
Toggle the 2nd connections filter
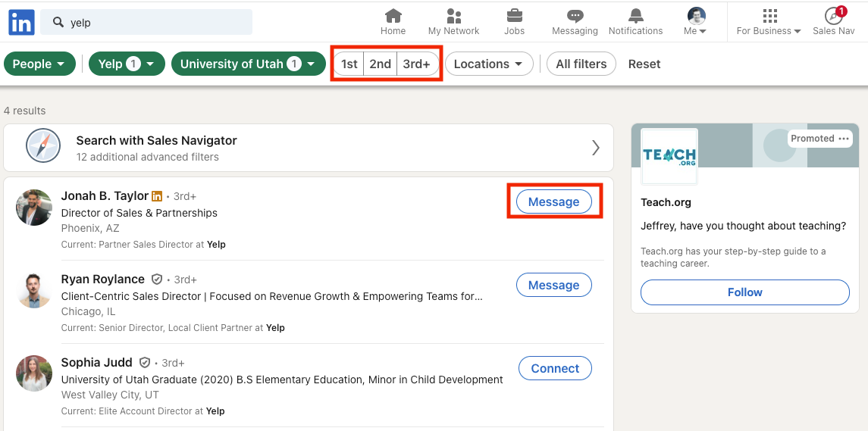[381, 64]
